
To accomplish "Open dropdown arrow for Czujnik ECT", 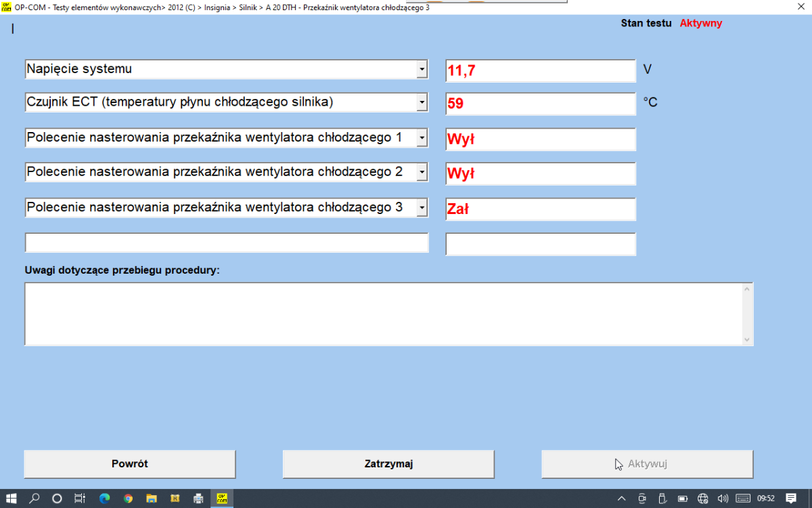I will pos(422,102).
